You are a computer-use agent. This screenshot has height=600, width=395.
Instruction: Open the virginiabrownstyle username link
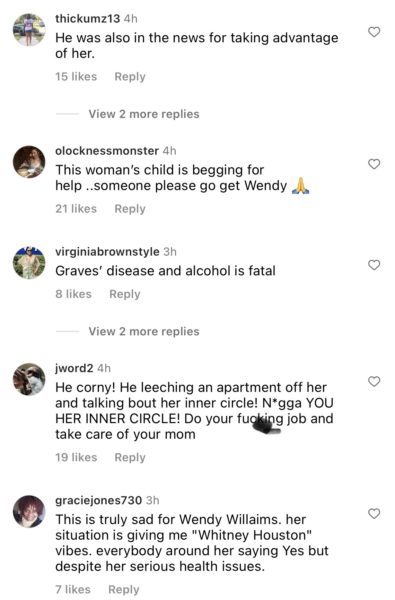(107, 252)
